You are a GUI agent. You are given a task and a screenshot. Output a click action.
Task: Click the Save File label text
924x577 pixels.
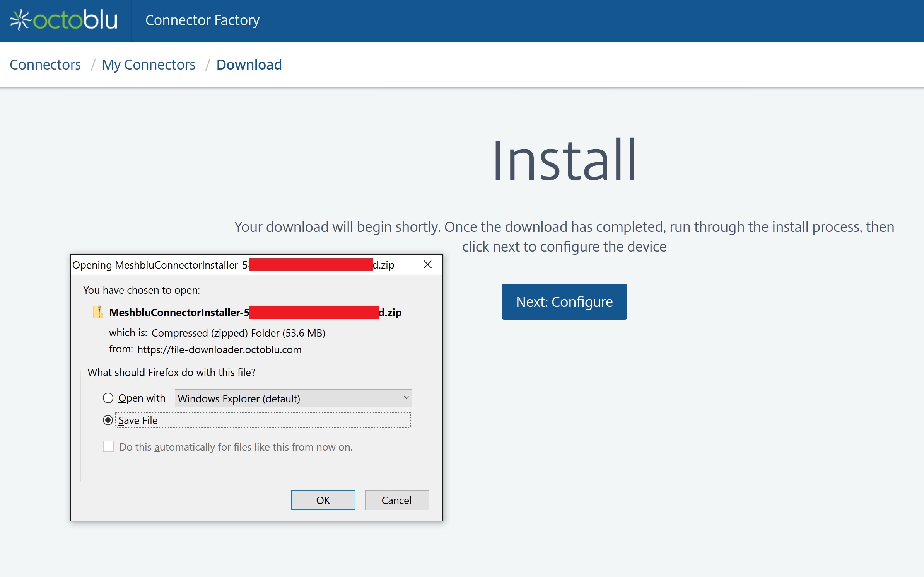138,420
